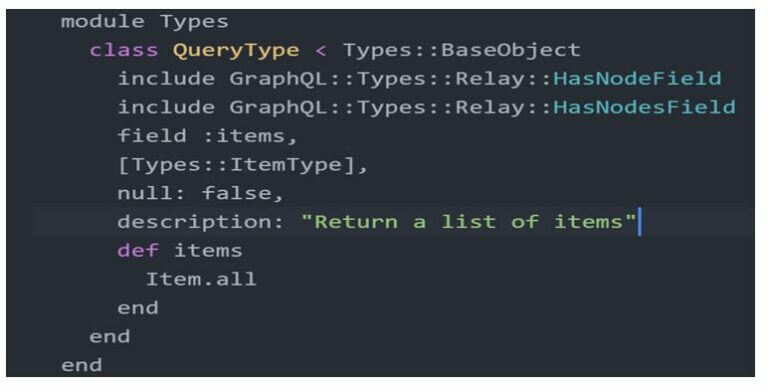The width and height of the screenshot is (768, 392).
Task: Place cursor on QueryType class name
Action: 236,50
